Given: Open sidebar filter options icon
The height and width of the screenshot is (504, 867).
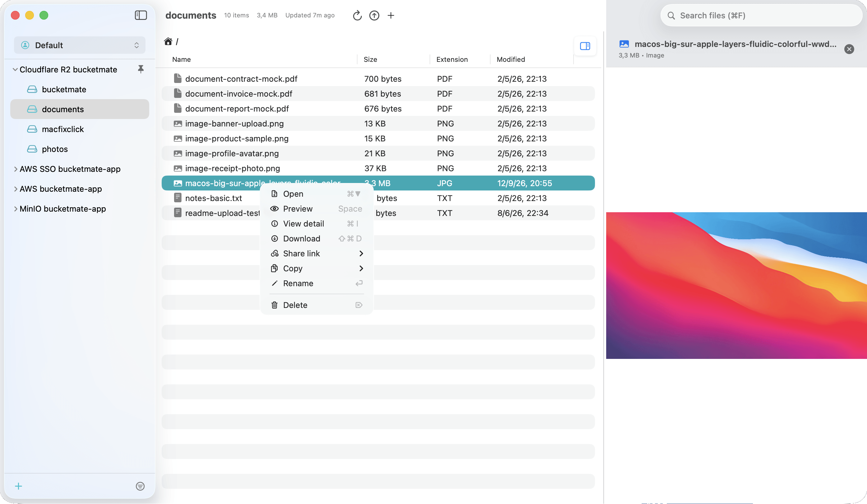Looking at the screenshot, I should coord(140,486).
